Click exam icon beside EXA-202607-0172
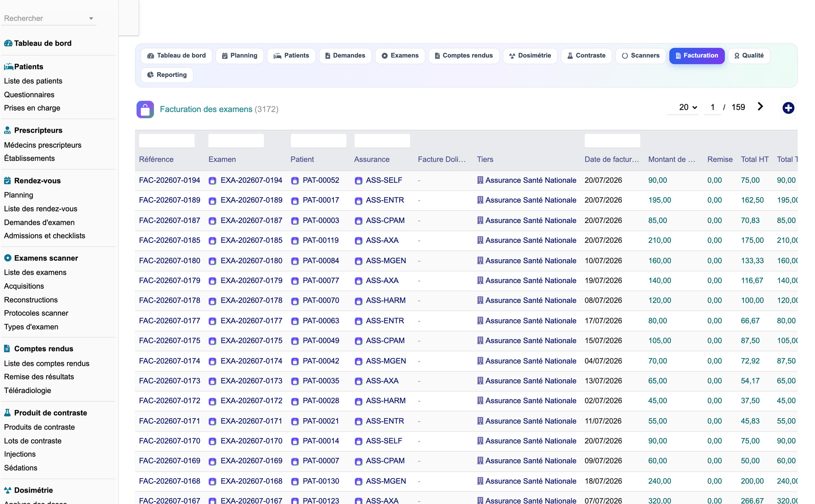815x504 pixels. [212, 401]
